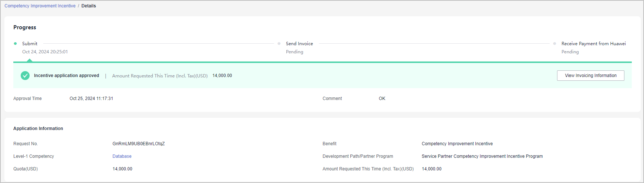Select the Submit step label
This screenshot has height=183, width=644.
(30, 44)
